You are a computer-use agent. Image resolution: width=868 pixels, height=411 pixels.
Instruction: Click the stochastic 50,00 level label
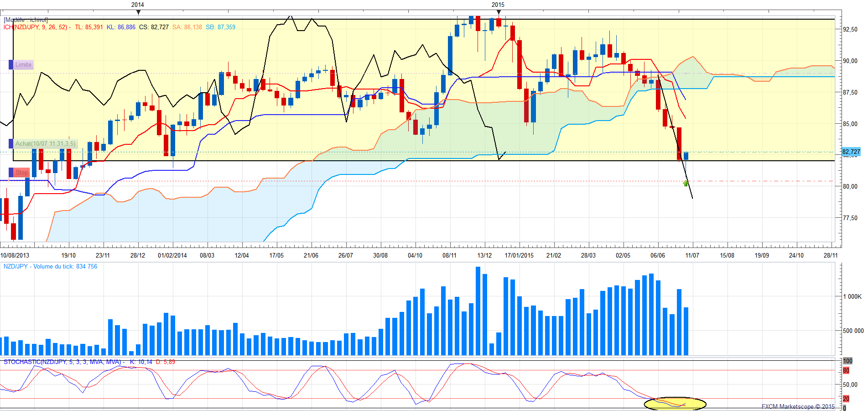pos(850,385)
